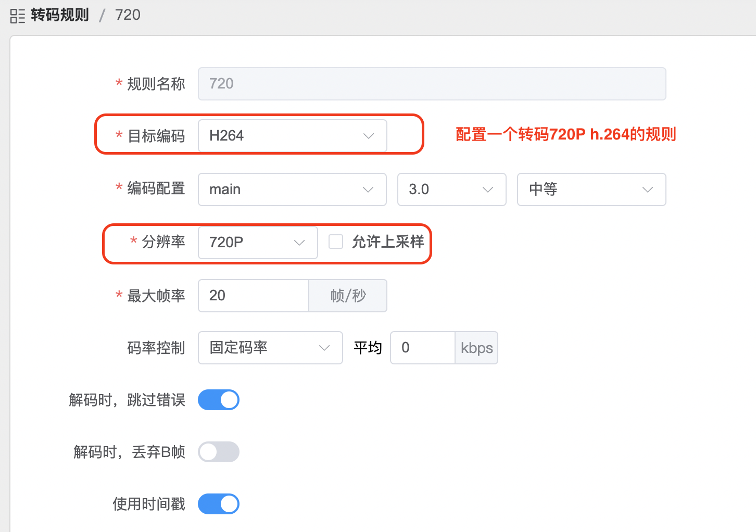
Task: Expand the 编码配置 main profile dropdown
Action: 292,189
